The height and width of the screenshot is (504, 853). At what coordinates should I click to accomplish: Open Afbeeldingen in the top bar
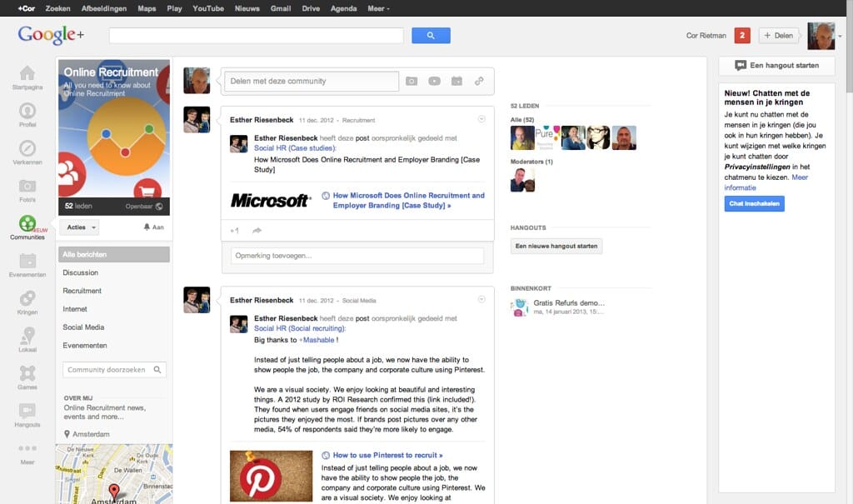tap(104, 8)
